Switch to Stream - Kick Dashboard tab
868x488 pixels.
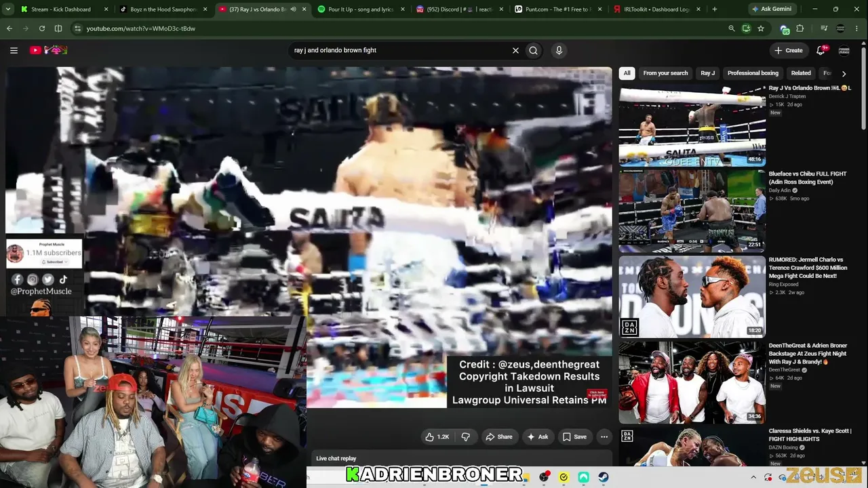[61, 9]
